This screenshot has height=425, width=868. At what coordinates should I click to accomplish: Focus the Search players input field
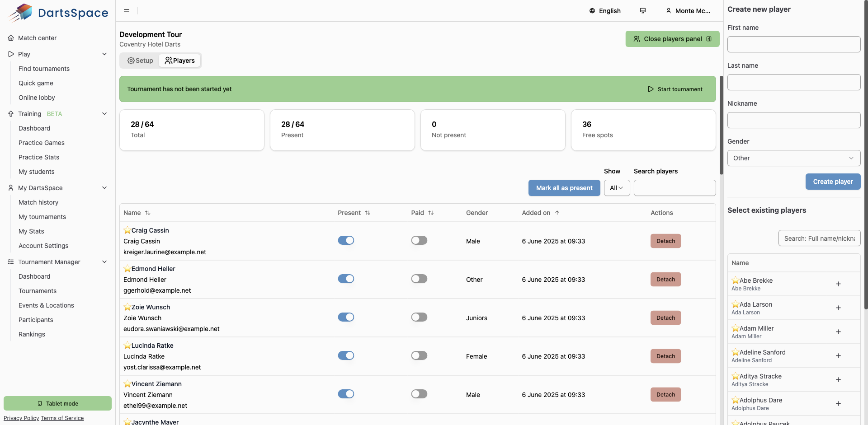(x=675, y=188)
